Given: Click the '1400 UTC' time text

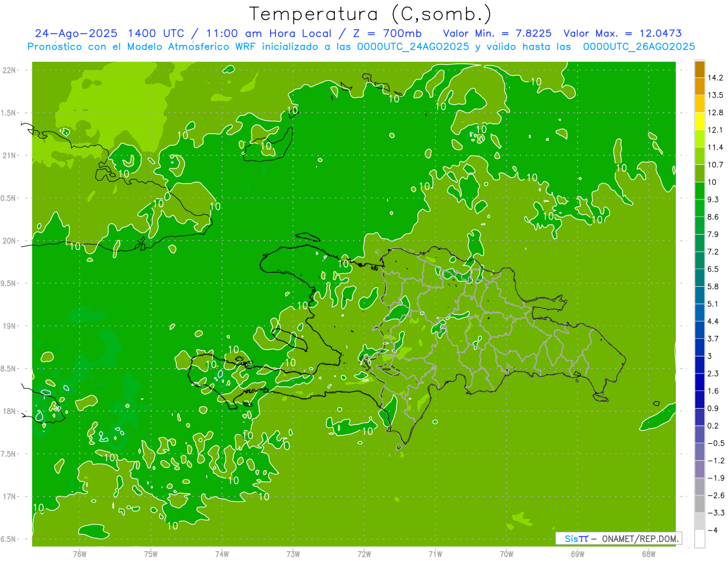Looking at the screenshot, I should tap(155, 33).
